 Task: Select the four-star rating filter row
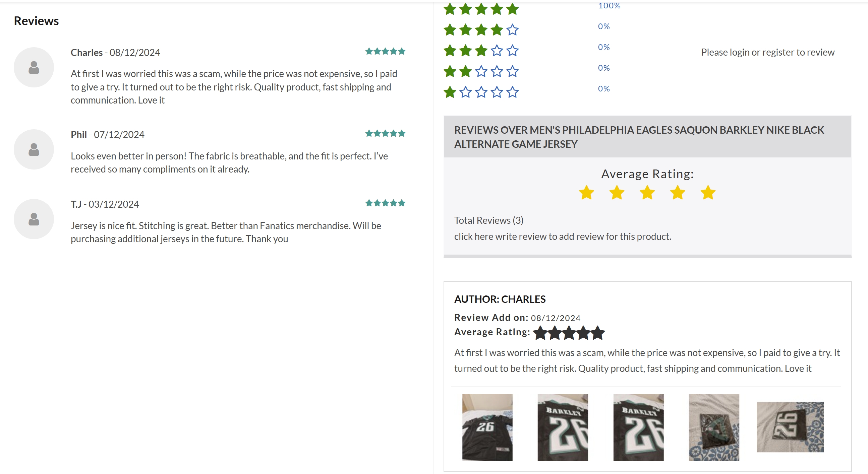481,30
